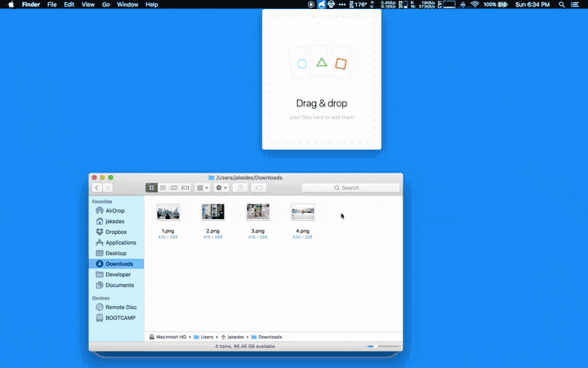This screenshot has width=588, height=368.
Task: Switch Finder to icon view
Action: click(152, 188)
